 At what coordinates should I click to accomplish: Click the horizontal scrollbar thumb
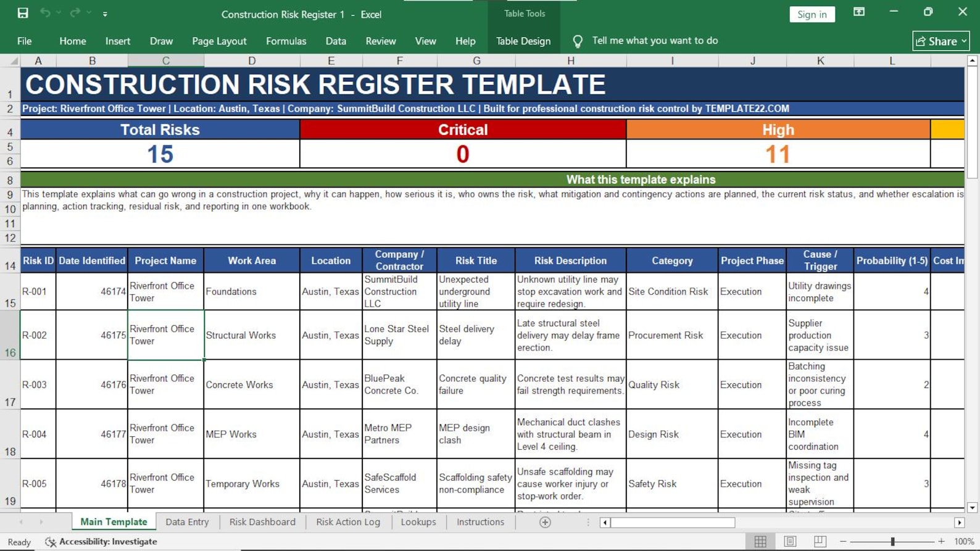pos(673,523)
